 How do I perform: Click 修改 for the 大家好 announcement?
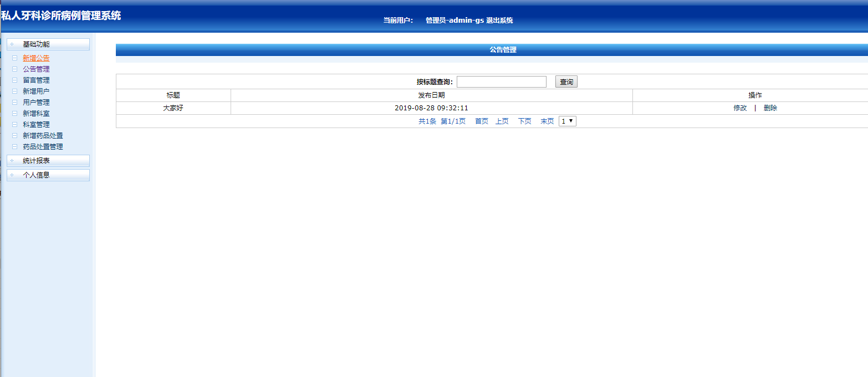coord(740,108)
